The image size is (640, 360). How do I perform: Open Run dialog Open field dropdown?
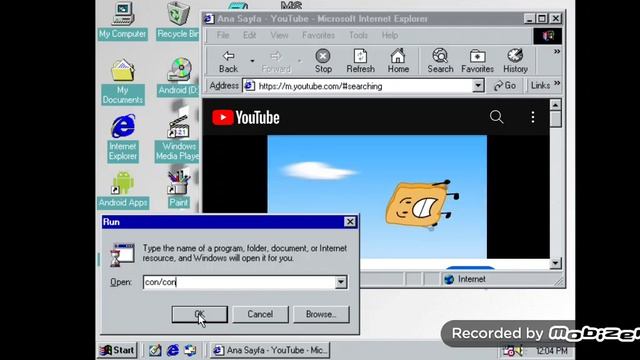point(341,282)
